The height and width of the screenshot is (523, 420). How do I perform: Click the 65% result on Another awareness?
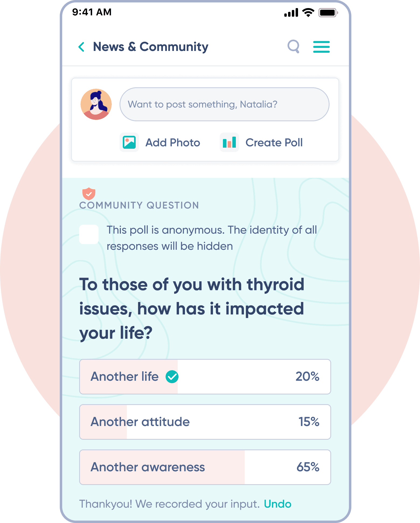(x=308, y=467)
